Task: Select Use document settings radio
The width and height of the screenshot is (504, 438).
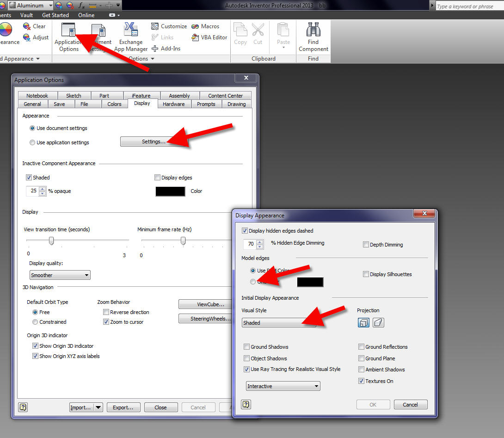Action: coord(32,128)
